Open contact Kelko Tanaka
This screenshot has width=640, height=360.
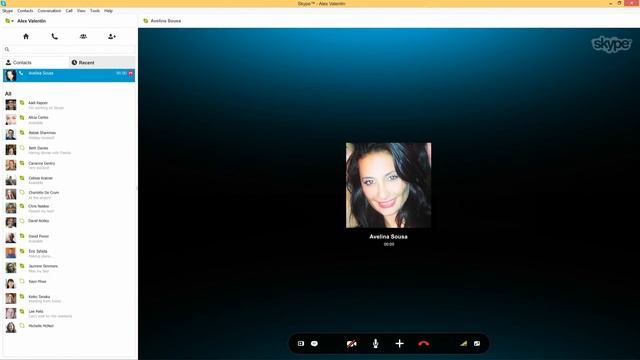click(x=69, y=298)
